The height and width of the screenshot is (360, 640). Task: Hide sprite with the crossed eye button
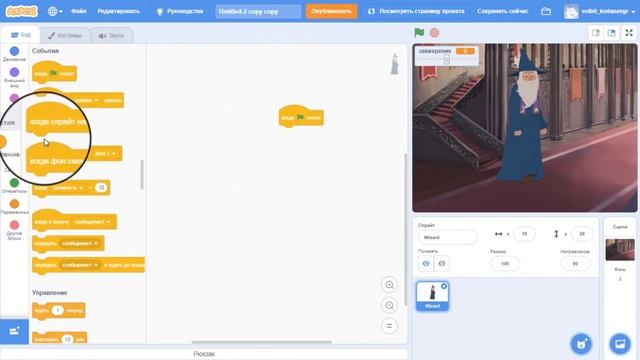442,263
